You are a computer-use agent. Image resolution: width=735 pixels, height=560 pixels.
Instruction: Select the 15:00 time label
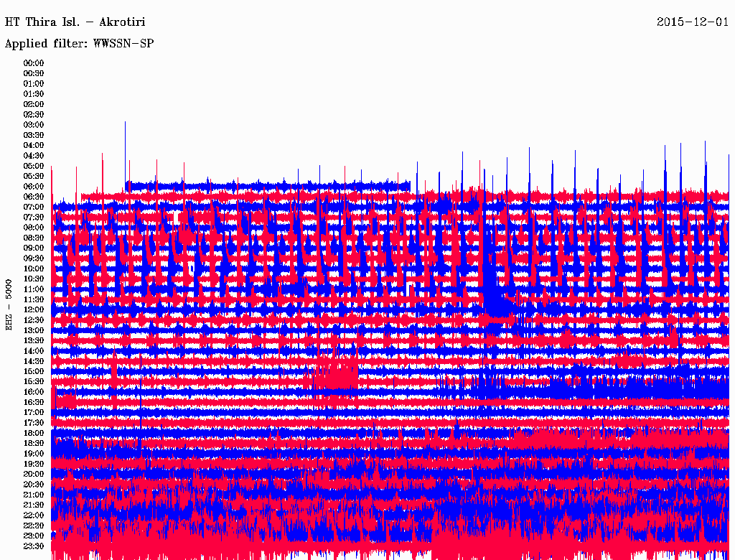34,371
